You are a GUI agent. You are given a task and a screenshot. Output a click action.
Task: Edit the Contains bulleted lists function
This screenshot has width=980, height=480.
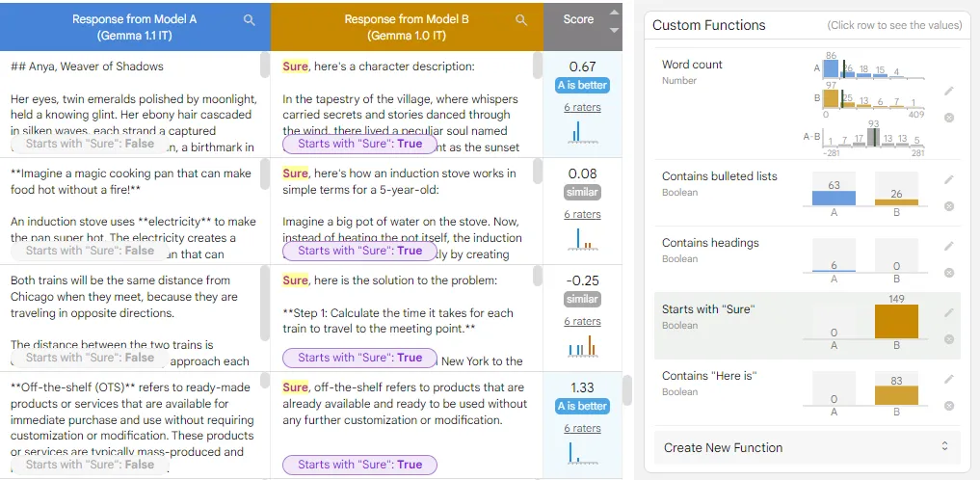[x=948, y=179]
